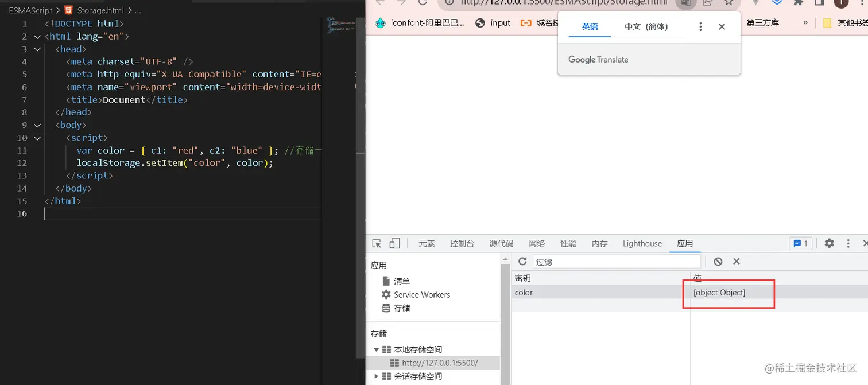Switch to the 网络 DevTools tab
Image resolution: width=868 pixels, height=385 pixels.
(x=537, y=243)
